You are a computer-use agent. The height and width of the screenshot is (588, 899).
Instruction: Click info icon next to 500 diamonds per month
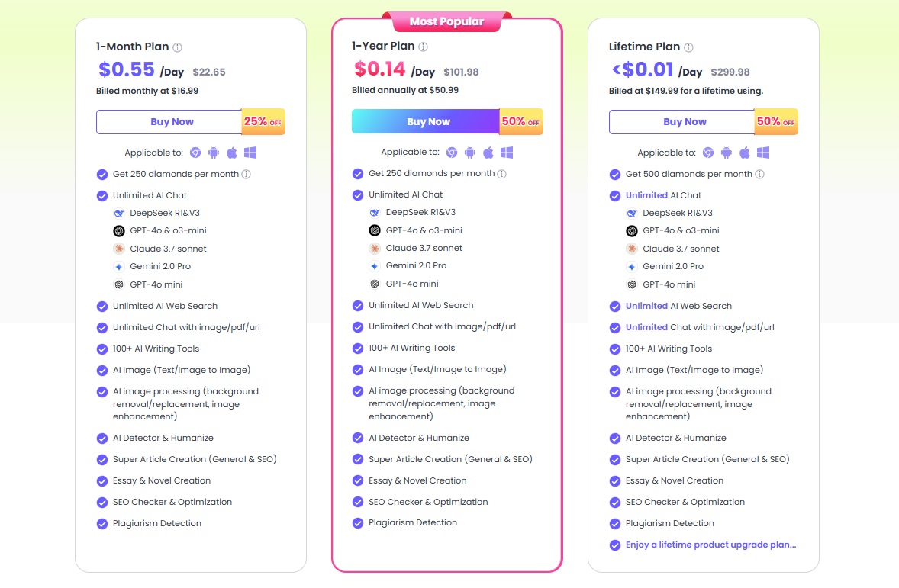pos(759,174)
